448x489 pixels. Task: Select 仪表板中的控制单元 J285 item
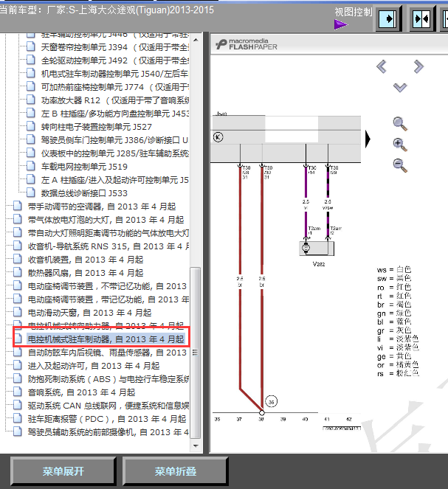coord(115,153)
